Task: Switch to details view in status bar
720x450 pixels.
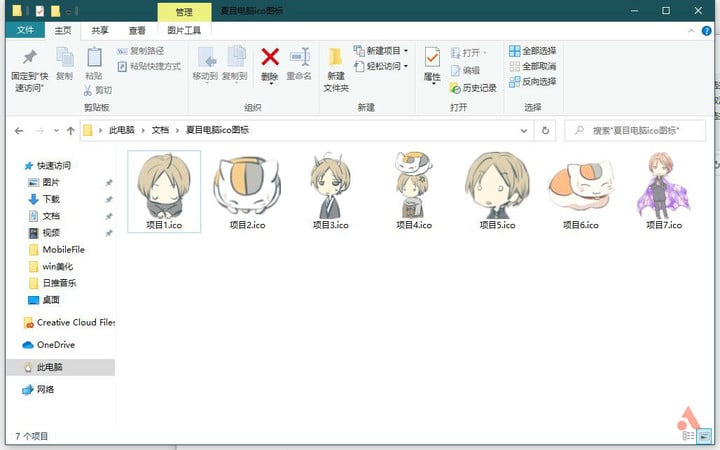Action: (688, 436)
